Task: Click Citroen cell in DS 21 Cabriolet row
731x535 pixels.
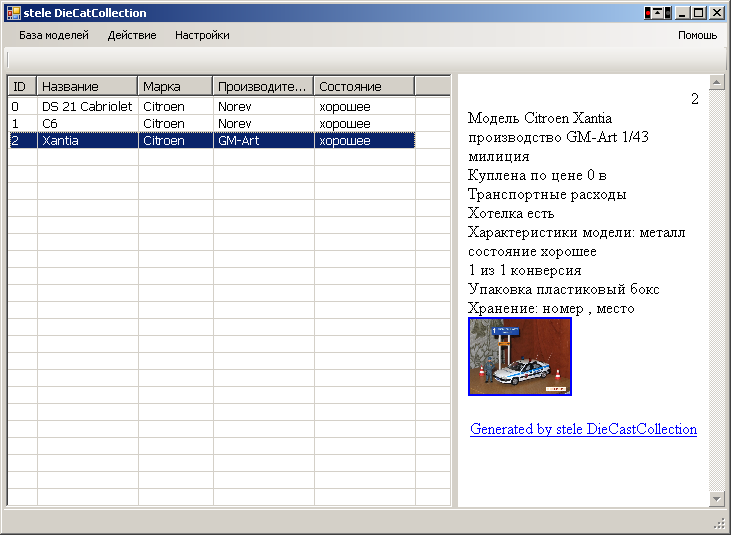Action: [x=176, y=107]
